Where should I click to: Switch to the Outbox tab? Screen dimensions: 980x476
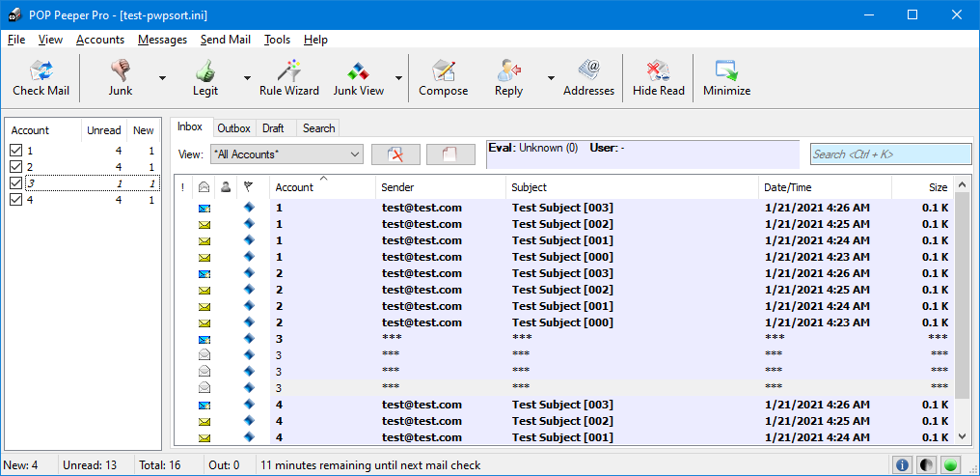point(233,128)
